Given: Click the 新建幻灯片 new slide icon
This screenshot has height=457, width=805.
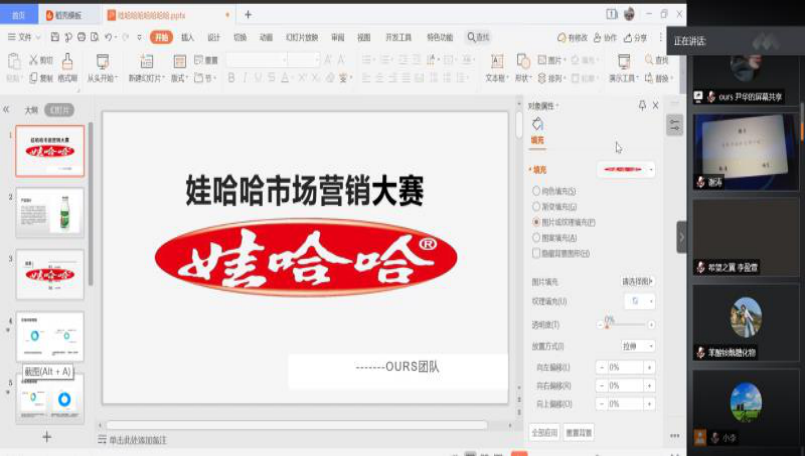Looking at the screenshot, I should (x=146, y=62).
